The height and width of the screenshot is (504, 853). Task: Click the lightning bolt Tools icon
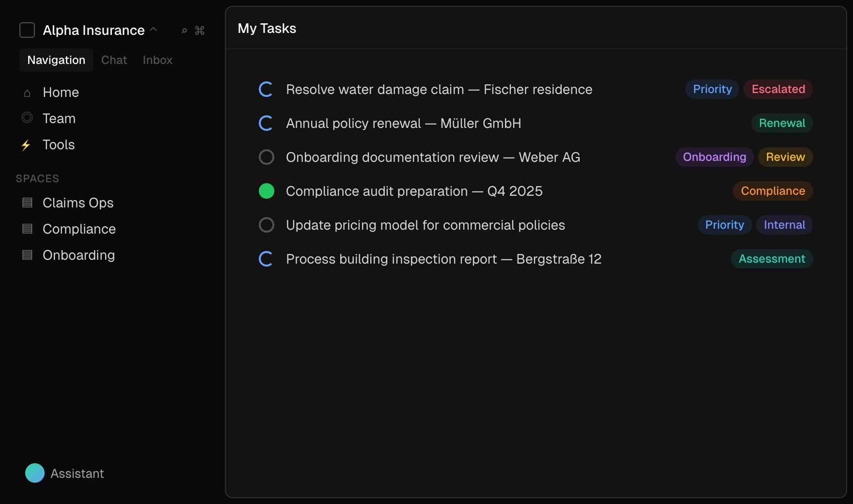pos(26,144)
